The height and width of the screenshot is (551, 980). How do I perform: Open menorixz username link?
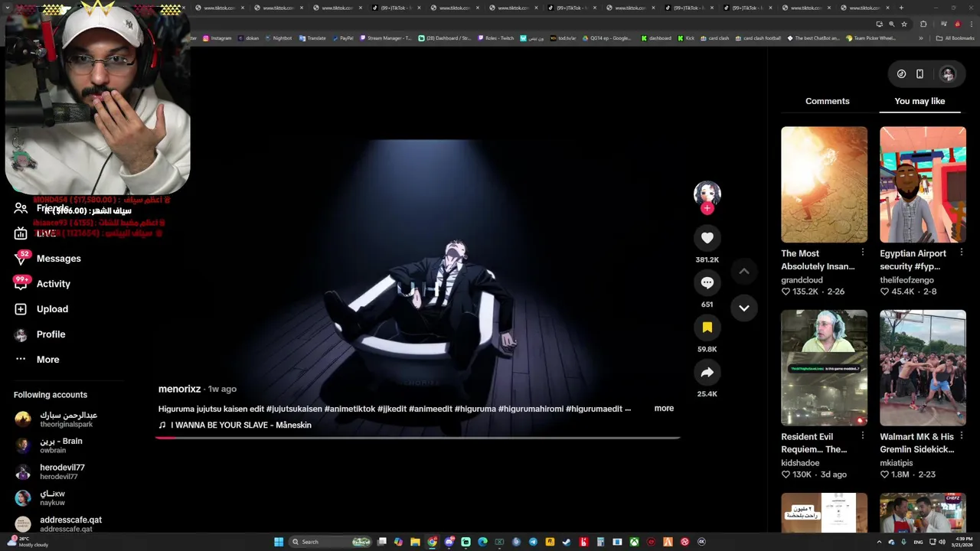(179, 389)
